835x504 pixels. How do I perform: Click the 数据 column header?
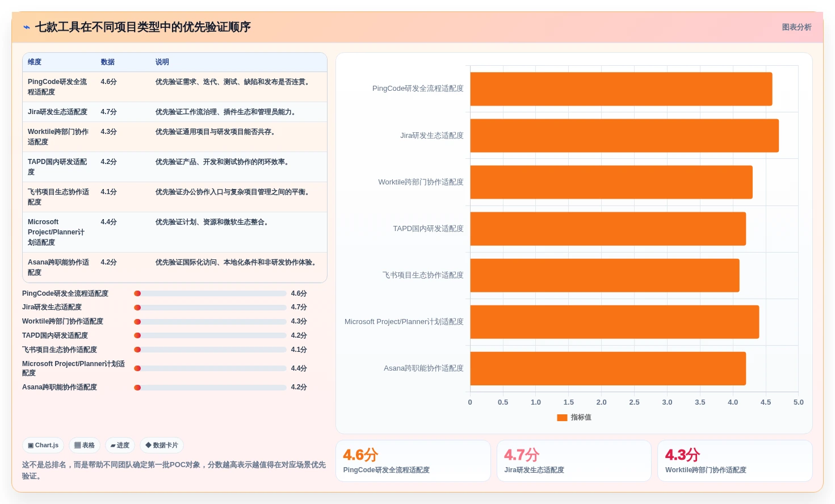(108, 62)
